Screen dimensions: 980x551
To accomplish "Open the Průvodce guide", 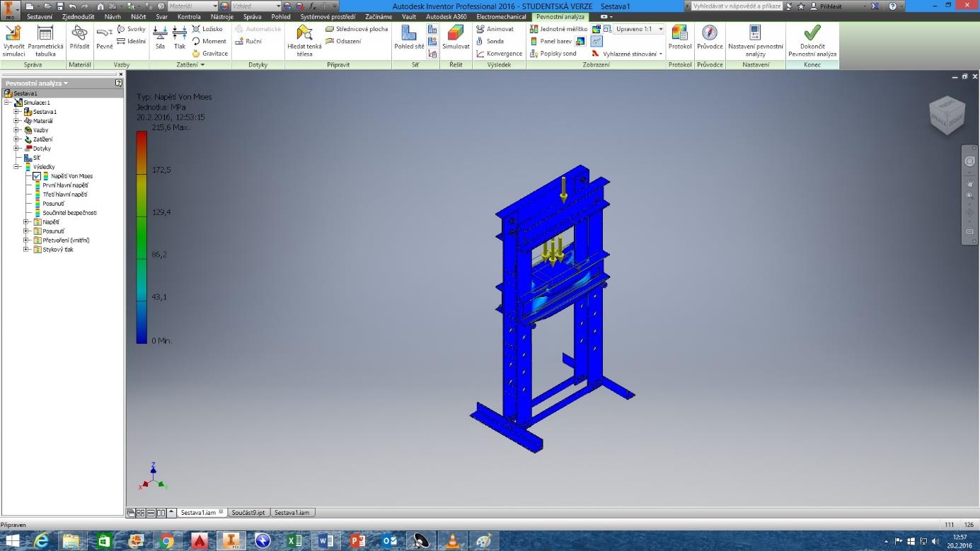I will click(x=710, y=37).
